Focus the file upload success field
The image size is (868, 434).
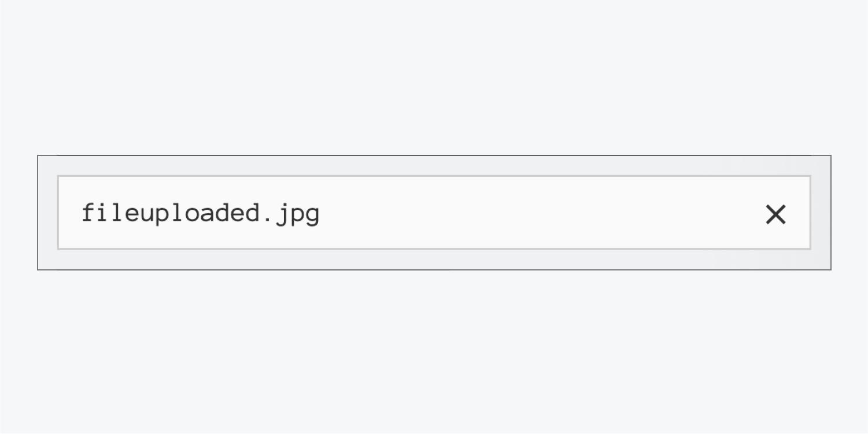[434, 213]
